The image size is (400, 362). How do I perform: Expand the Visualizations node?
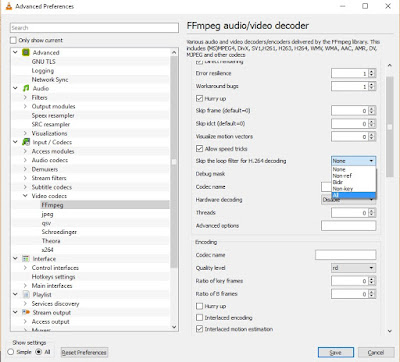25,133
